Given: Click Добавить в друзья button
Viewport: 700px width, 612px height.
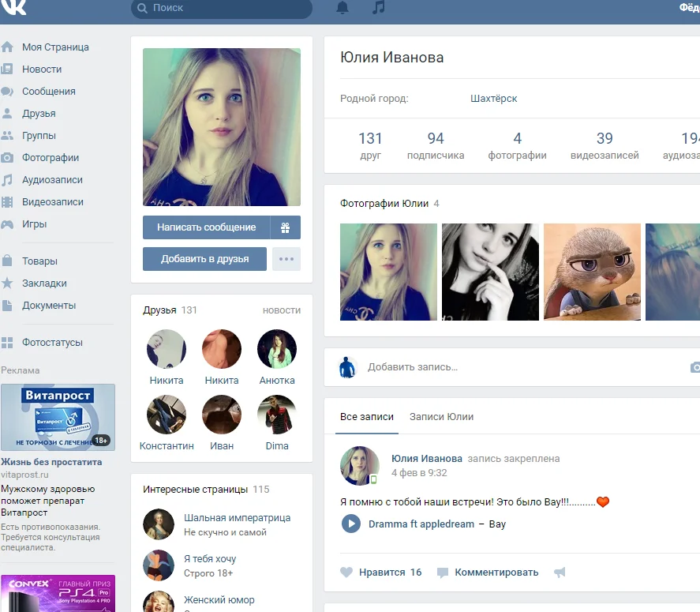Looking at the screenshot, I should coord(204,259).
